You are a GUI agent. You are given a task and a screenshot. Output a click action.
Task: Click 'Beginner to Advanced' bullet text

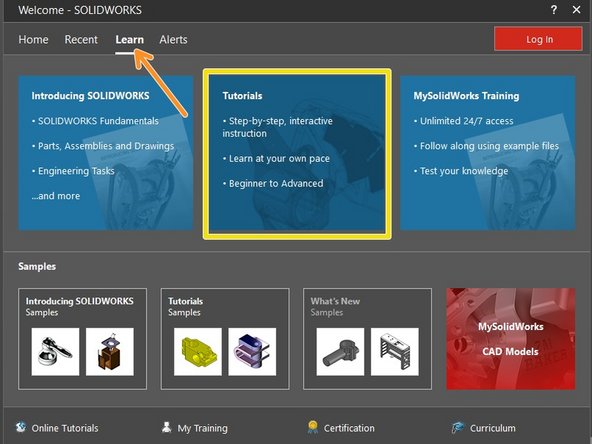coord(276,183)
